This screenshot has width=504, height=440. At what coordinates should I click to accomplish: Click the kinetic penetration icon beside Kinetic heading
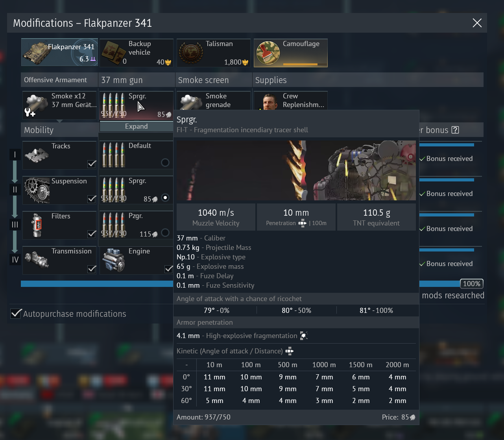pos(290,351)
